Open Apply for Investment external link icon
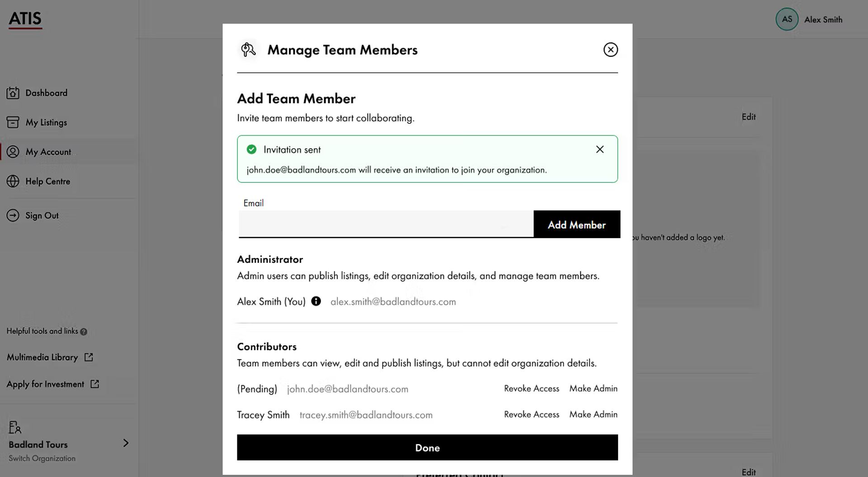Screen dimensions: 868x477 click(94, 384)
